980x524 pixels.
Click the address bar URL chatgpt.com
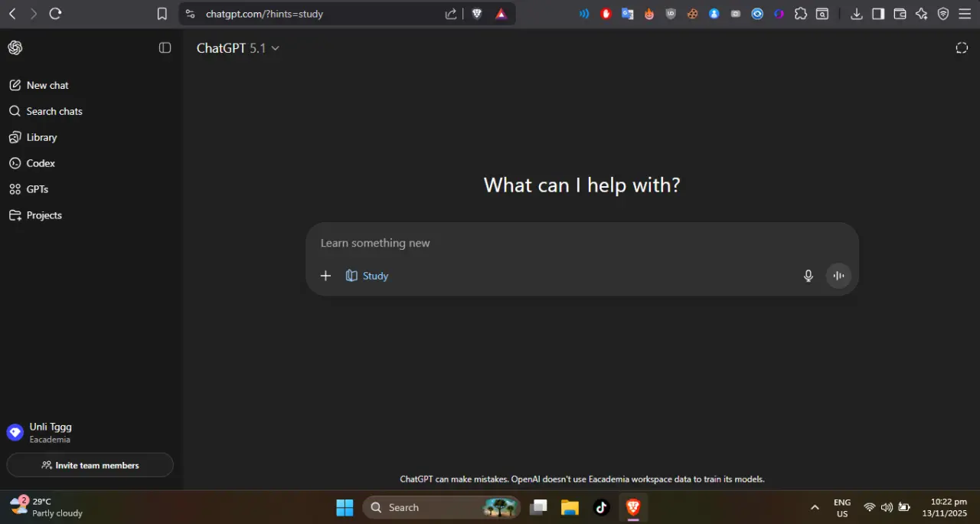(x=264, y=14)
